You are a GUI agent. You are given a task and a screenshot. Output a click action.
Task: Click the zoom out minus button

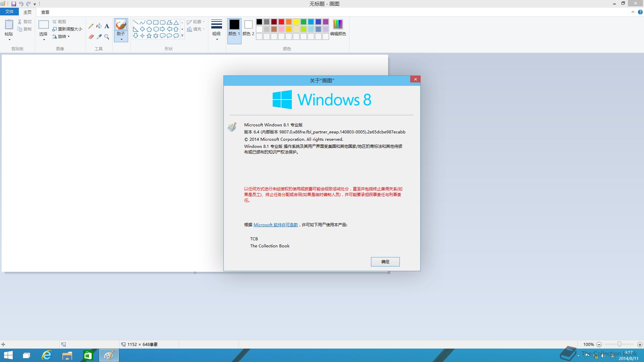pos(599,344)
